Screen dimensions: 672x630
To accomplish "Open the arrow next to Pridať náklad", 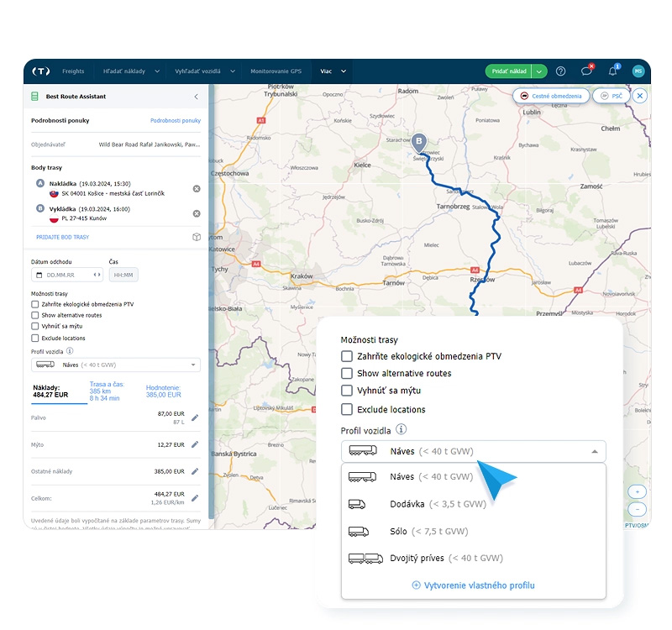I will point(539,71).
